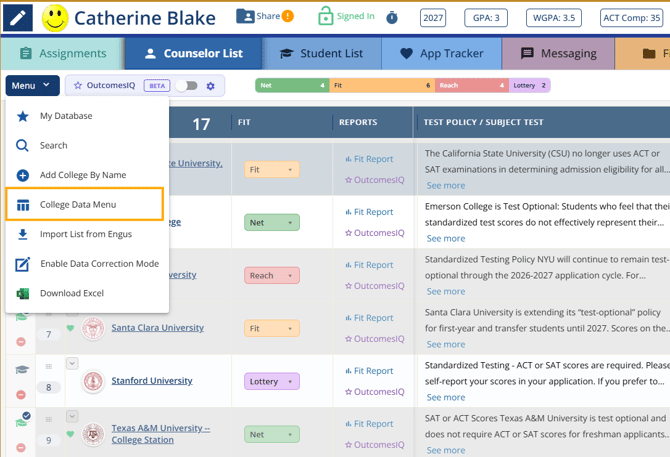Switch to the Assignments tab

[x=63, y=53]
